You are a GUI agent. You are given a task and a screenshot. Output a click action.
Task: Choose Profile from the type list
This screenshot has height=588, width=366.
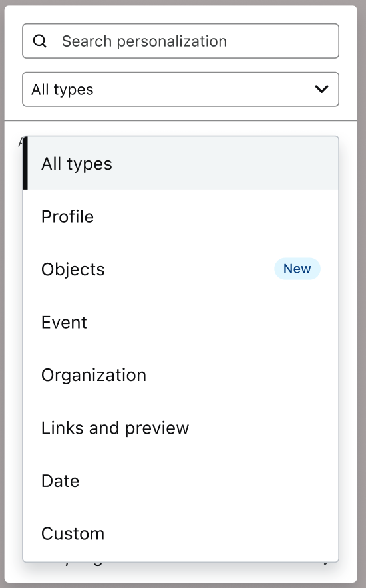[x=181, y=216]
